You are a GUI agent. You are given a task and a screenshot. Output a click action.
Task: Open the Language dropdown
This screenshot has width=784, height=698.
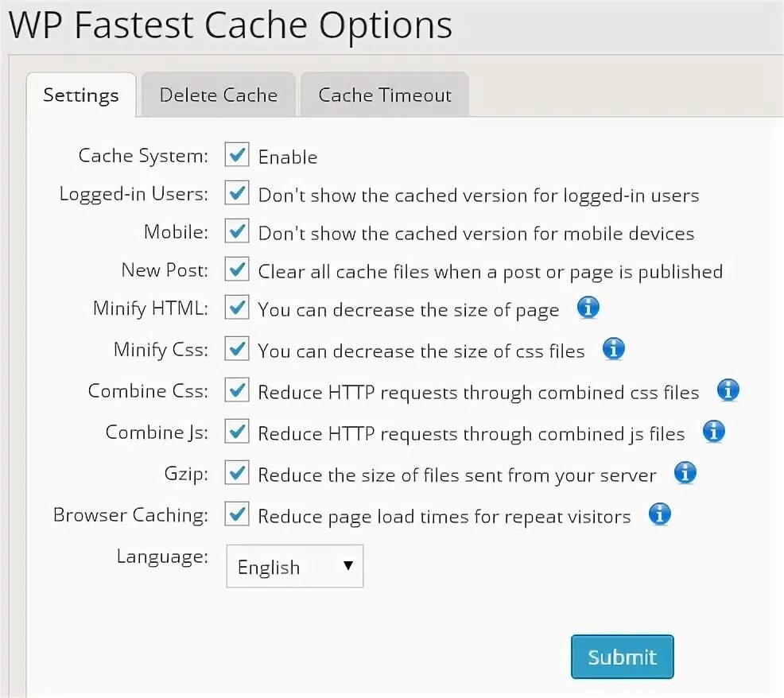[294, 566]
